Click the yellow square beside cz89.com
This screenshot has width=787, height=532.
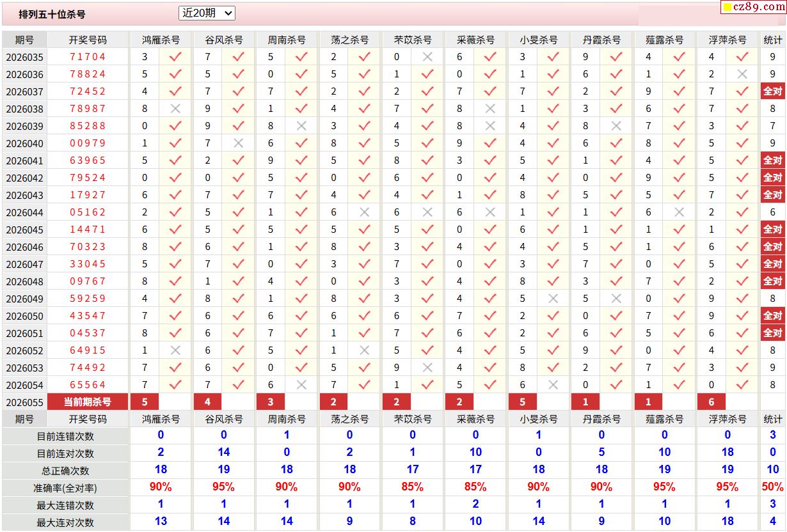tap(727, 7)
